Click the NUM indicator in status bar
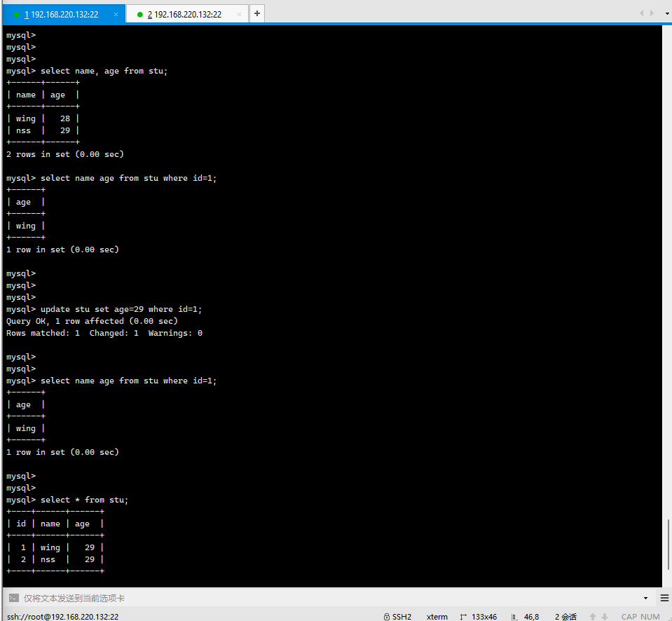The height and width of the screenshot is (621, 672). (x=650, y=616)
